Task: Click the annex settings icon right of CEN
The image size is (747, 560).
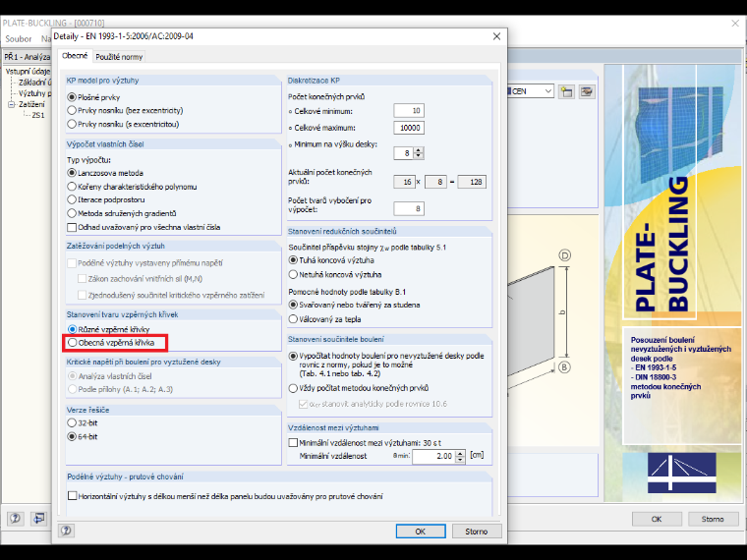Action: pyautogui.click(x=587, y=91)
